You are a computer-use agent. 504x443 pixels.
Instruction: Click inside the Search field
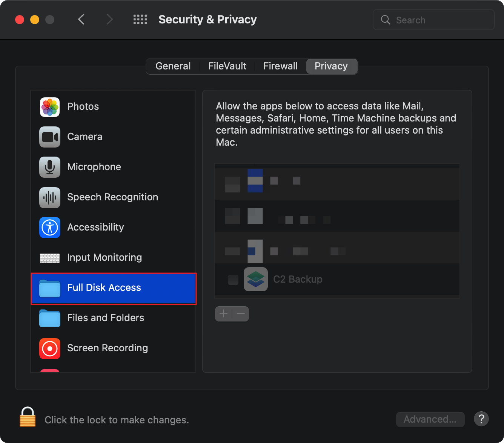point(434,20)
